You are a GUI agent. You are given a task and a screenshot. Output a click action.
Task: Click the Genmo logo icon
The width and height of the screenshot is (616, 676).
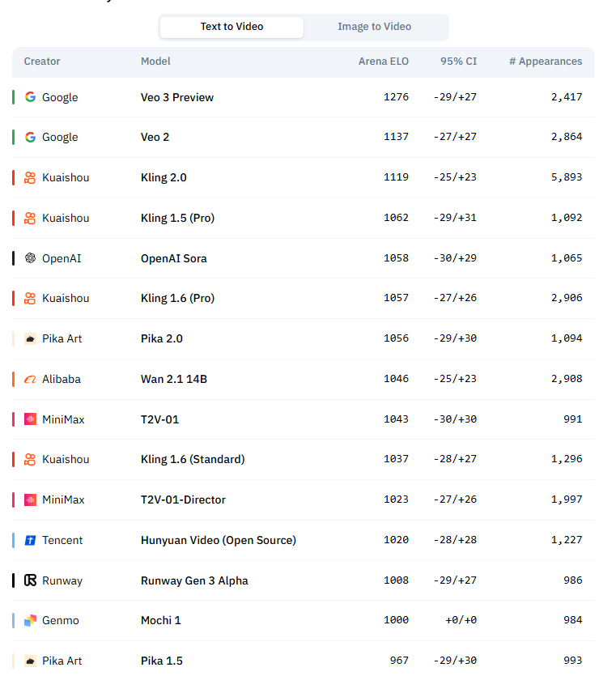click(30, 621)
